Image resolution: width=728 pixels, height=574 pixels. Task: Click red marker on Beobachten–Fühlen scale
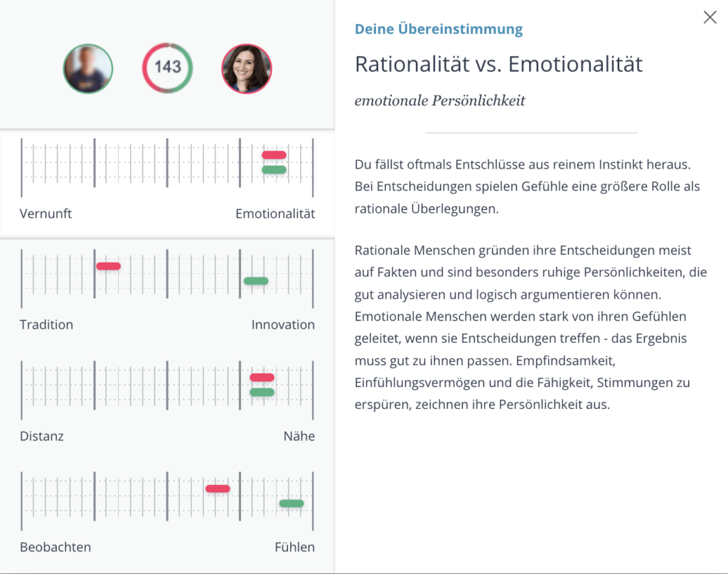pyautogui.click(x=218, y=489)
